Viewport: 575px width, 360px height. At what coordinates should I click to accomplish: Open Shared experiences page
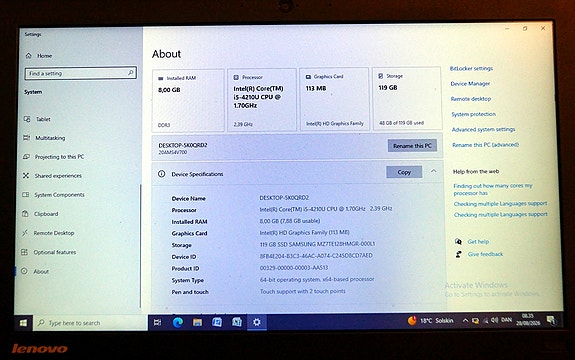(52, 176)
